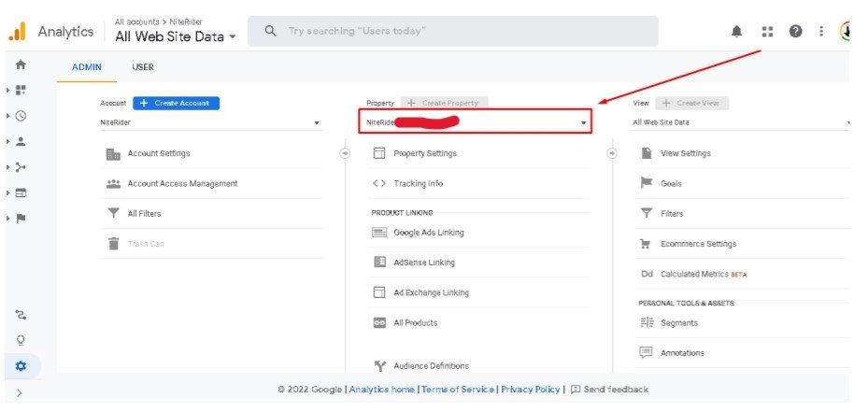
Task: Open the Property selector dropdown
Action: point(476,121)
